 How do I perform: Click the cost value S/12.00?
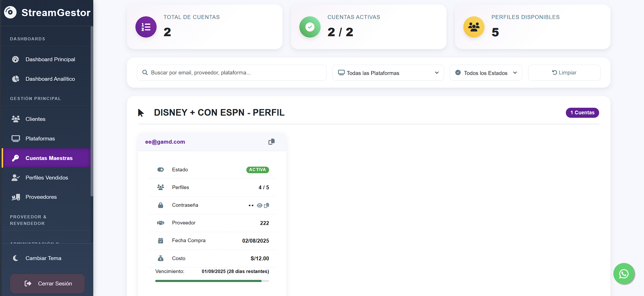click(x=260, y=259)
